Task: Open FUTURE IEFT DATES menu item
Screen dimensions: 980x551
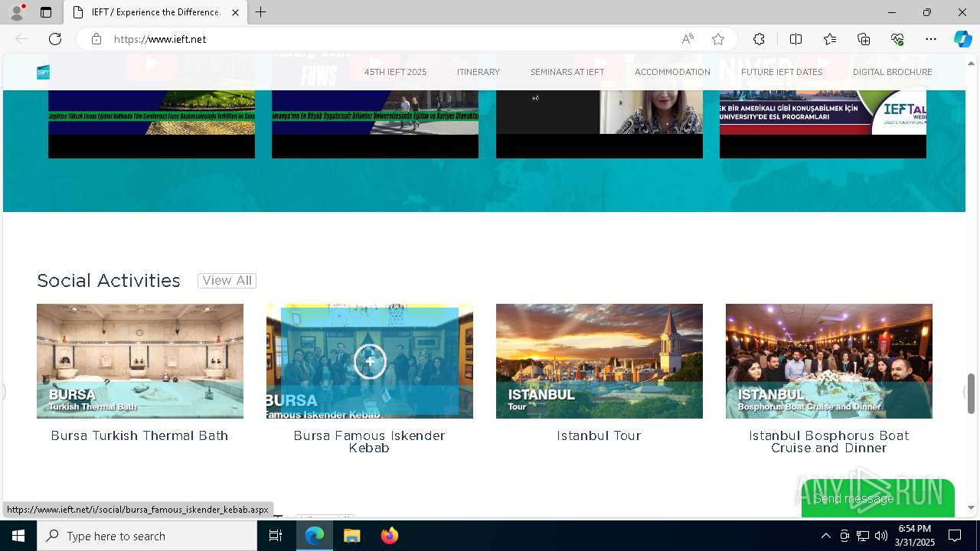Action: (x=782, y=72)
